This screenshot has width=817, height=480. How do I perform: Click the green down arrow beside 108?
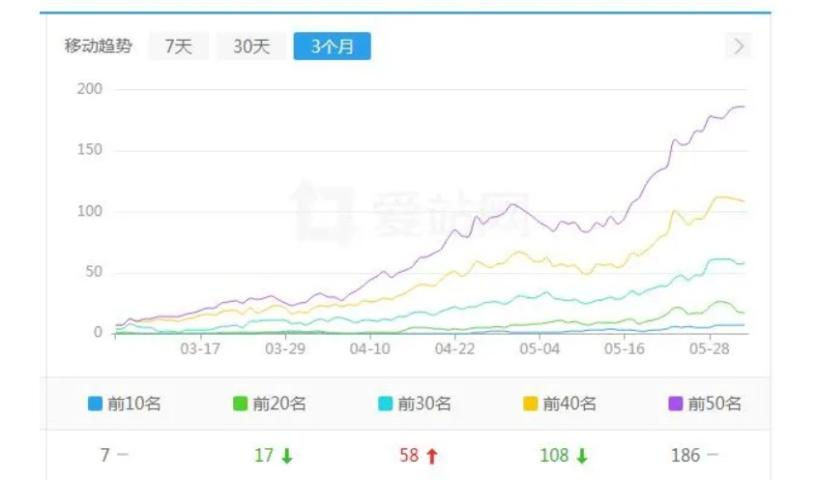(x=582, y=456)
